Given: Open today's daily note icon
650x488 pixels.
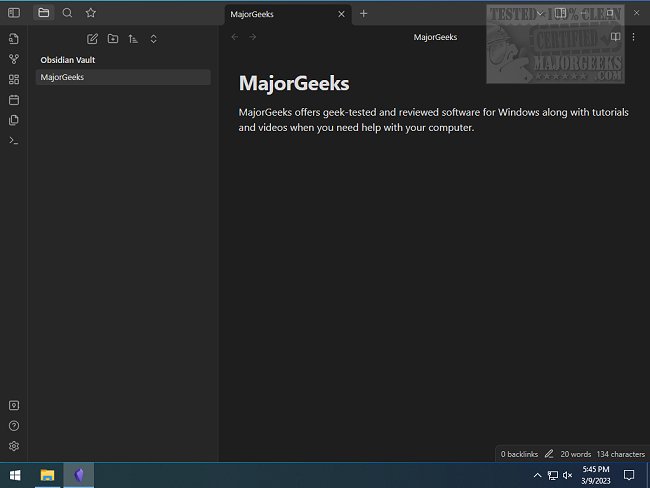Looking at the screenshot, I should 14,100.
